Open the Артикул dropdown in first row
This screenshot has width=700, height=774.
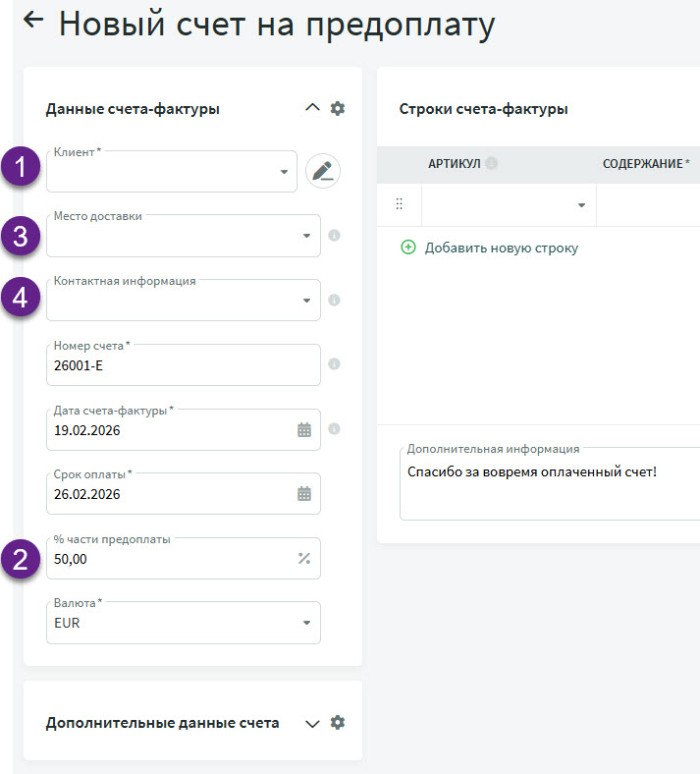[x=580, y=205]
